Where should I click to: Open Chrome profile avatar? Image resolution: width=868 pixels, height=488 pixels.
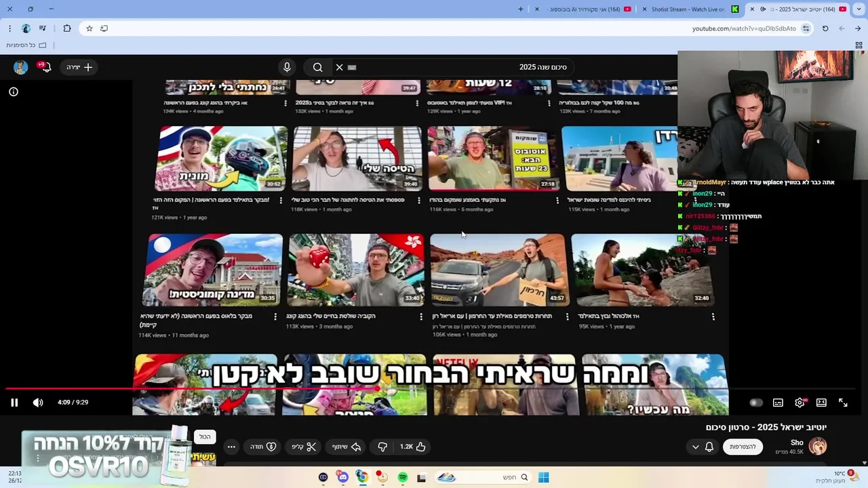pyautogui.click(x=26, y=28)
